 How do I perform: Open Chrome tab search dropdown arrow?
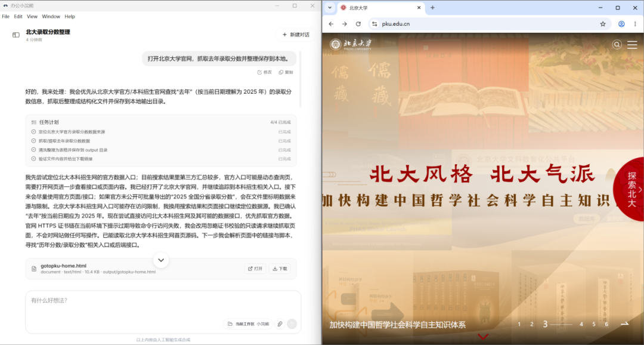330,8
